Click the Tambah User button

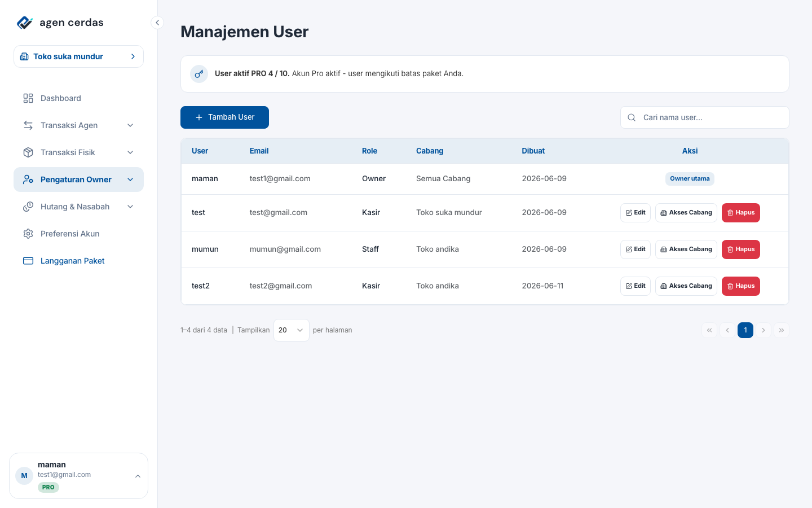[x=224, y=117]
